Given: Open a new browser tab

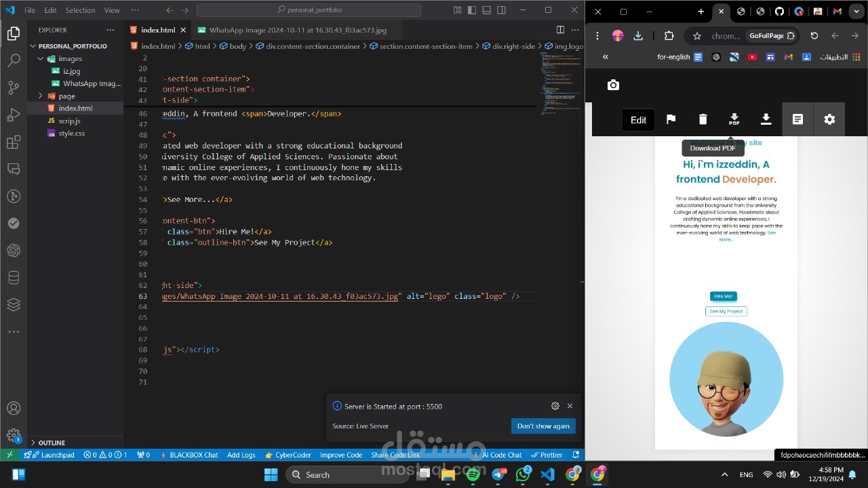Looking at the screenshot, I should (x=701, y=12).
